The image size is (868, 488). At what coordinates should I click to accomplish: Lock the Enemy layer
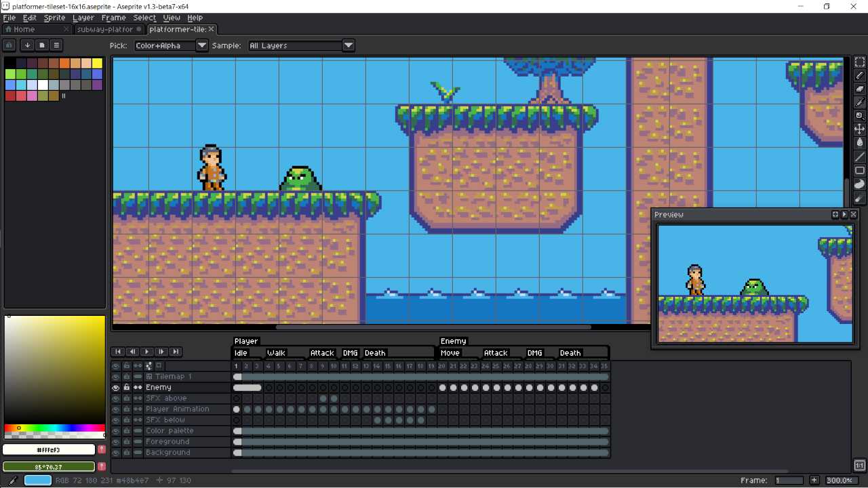tap(127, 388)
